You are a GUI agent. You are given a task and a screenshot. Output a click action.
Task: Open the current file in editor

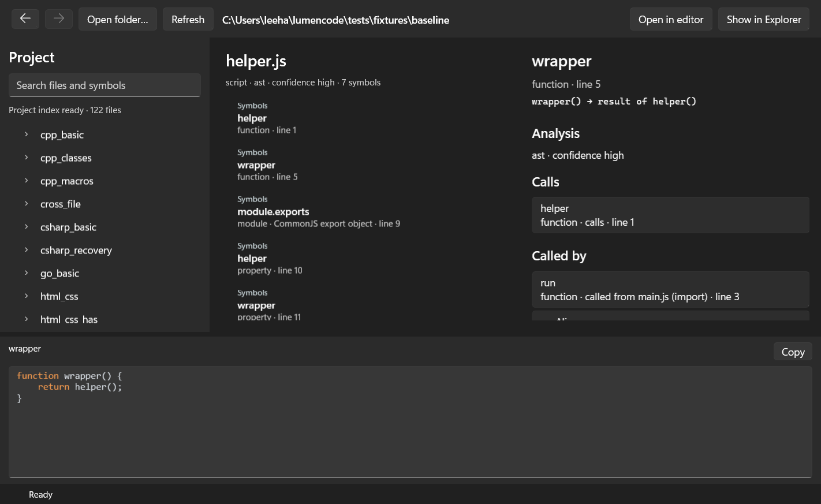[x=671, y=19]
